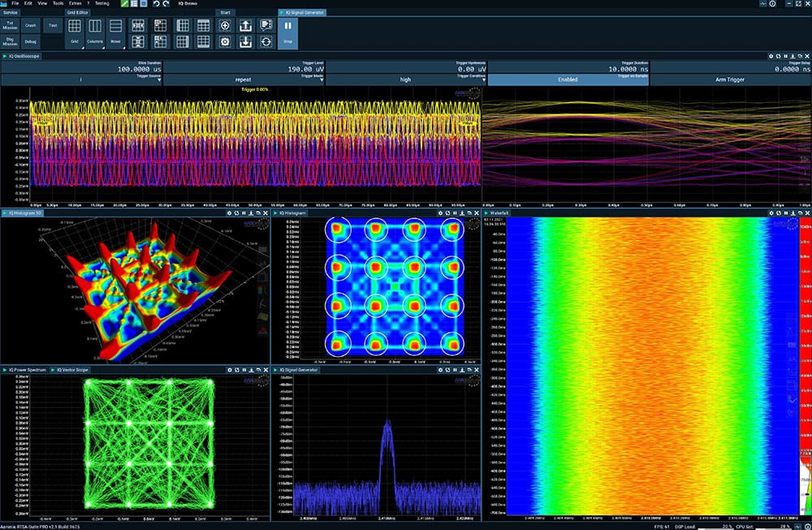Click the Rows layout icon
The height and width of the screenshot is (530, 812).
(116, 27)
